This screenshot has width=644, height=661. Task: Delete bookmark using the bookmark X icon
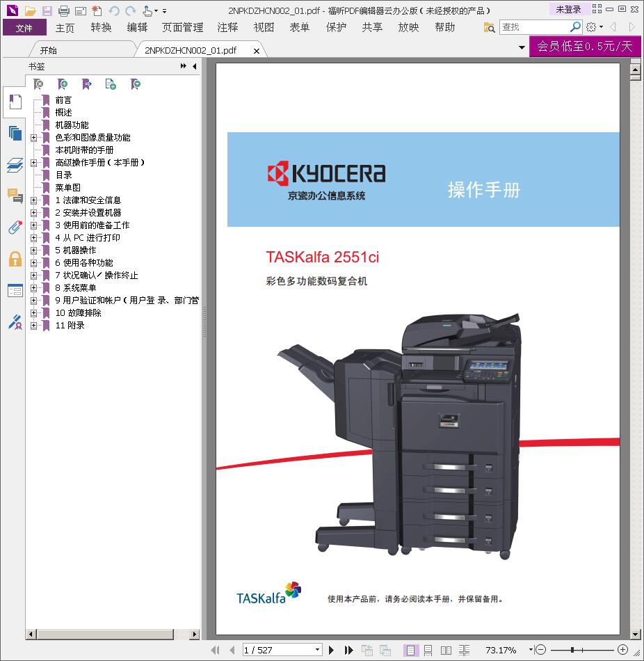(x=38, y=84)
